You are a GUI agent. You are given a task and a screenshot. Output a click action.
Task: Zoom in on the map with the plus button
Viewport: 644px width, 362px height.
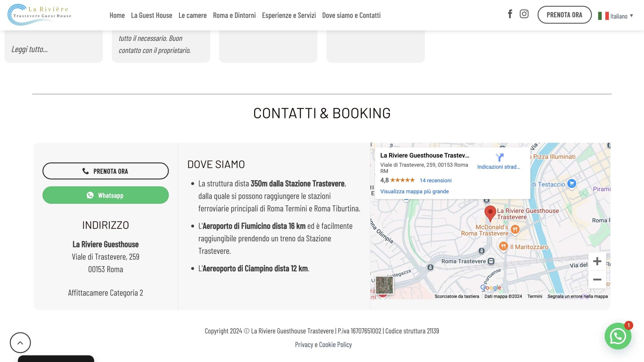click(x=597, y=261)
